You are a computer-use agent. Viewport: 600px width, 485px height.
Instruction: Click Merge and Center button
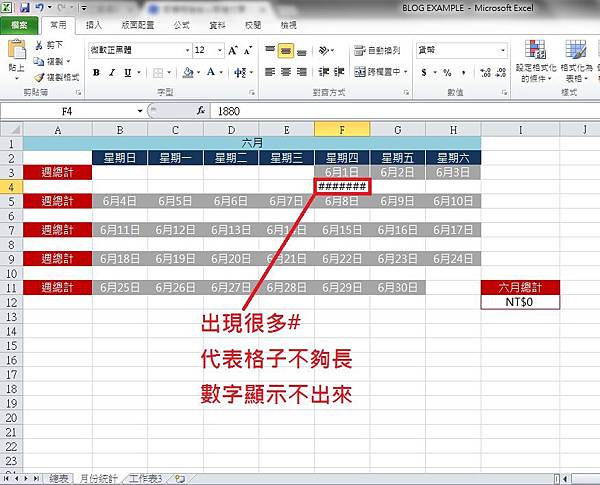[377, 72]
